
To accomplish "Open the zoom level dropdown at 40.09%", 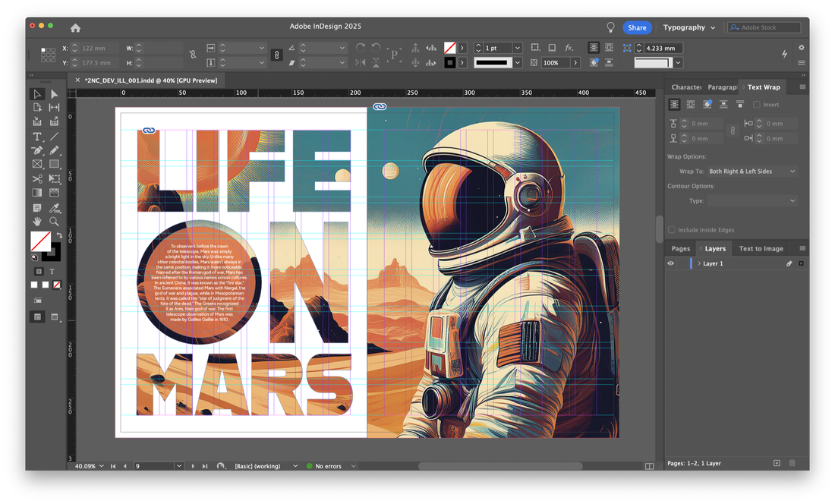I will coord(102,466).
